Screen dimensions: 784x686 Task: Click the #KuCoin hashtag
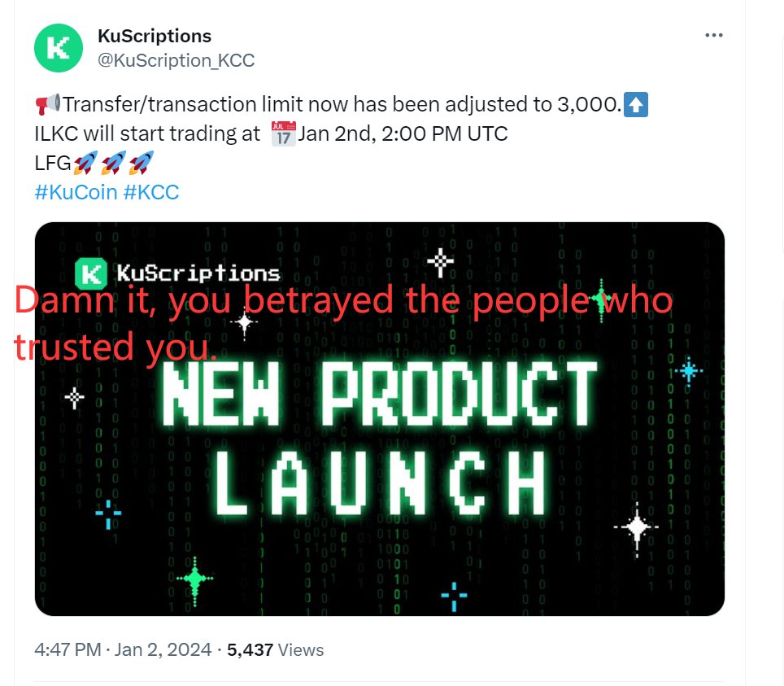coord(76,192)
